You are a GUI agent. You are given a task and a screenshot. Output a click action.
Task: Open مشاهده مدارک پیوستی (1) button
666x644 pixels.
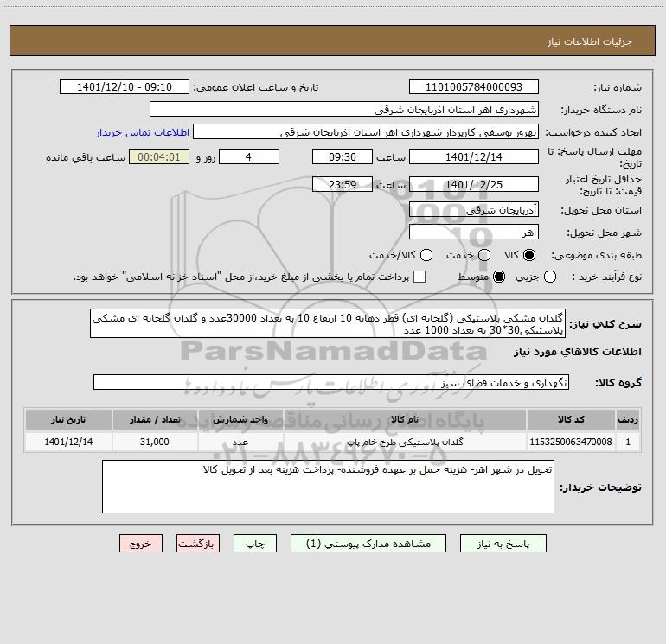click(368, 544)
